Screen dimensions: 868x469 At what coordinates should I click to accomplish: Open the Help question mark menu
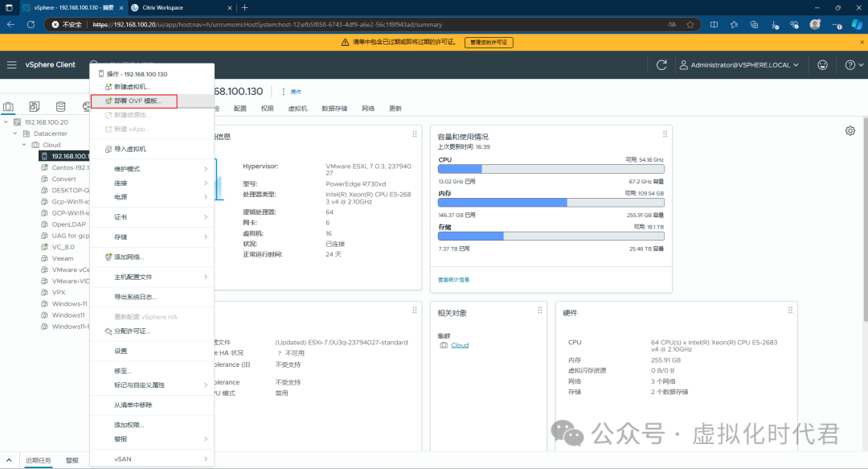[854, 65]
